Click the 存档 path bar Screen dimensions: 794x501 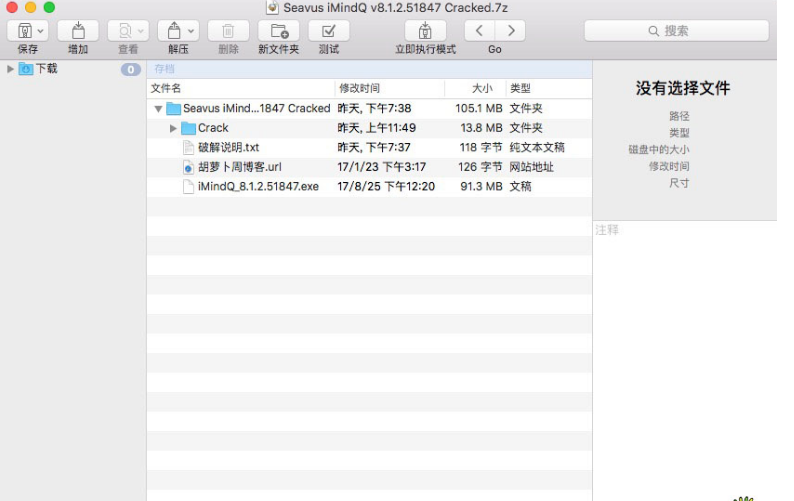click(370, 69)
